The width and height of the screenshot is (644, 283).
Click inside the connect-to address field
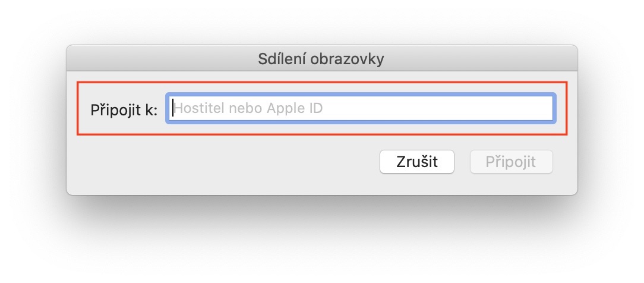361,109
